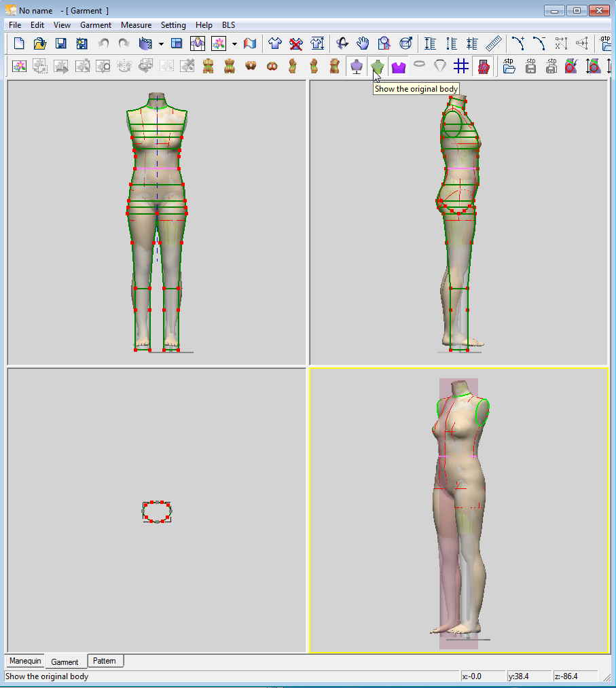Select the ruler measuring tool
Viewport: 616px width, 688px height.
click(494, 43)
